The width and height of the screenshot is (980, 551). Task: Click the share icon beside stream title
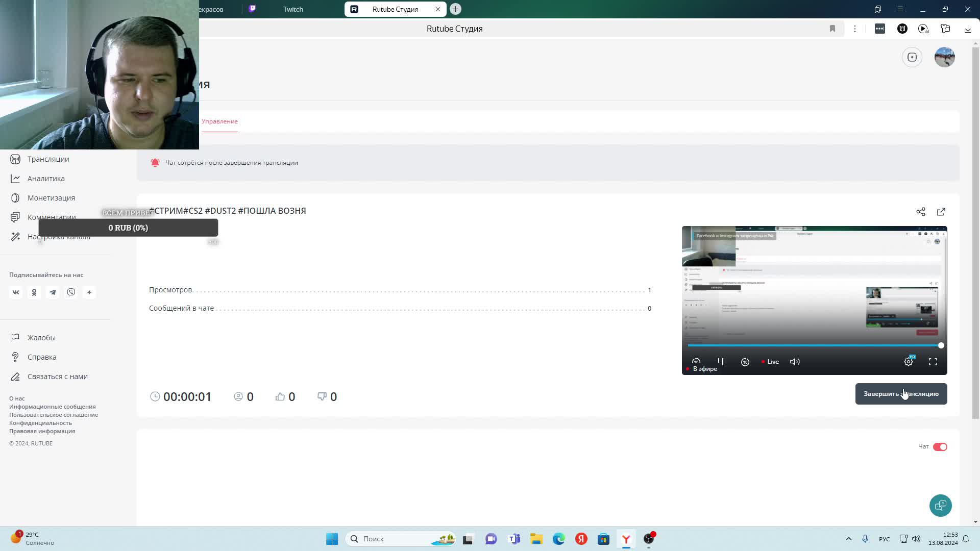920,212
